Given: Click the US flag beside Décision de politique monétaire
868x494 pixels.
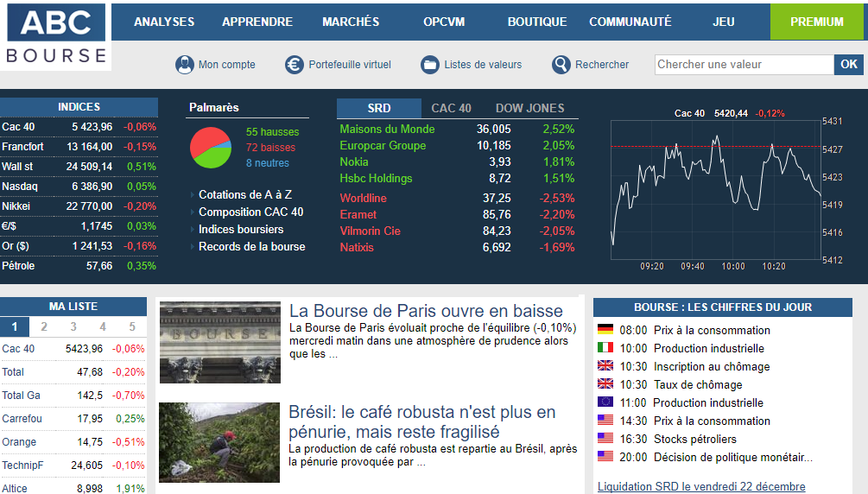Looking at the screenshot, I should pos(605,456).
